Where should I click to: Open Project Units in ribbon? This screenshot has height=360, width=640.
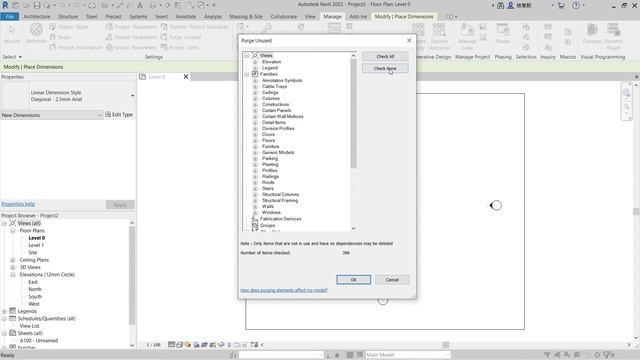(180, 47)
